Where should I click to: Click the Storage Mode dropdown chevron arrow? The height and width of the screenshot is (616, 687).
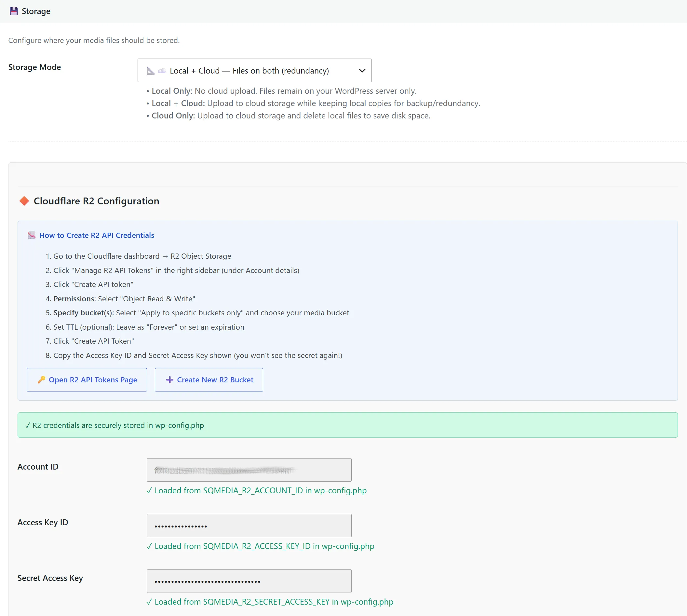[x=362, y=71]
